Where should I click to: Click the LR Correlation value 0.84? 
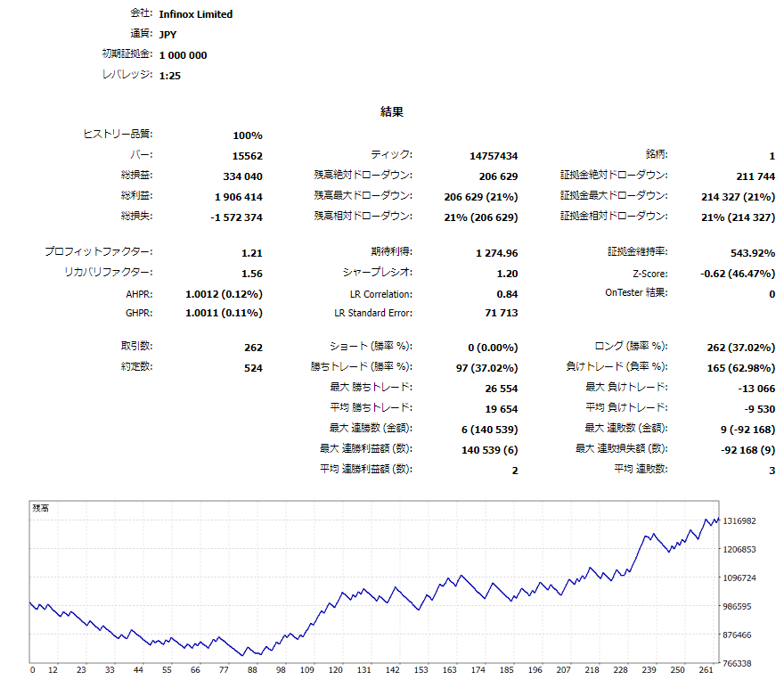click(508, 294)
